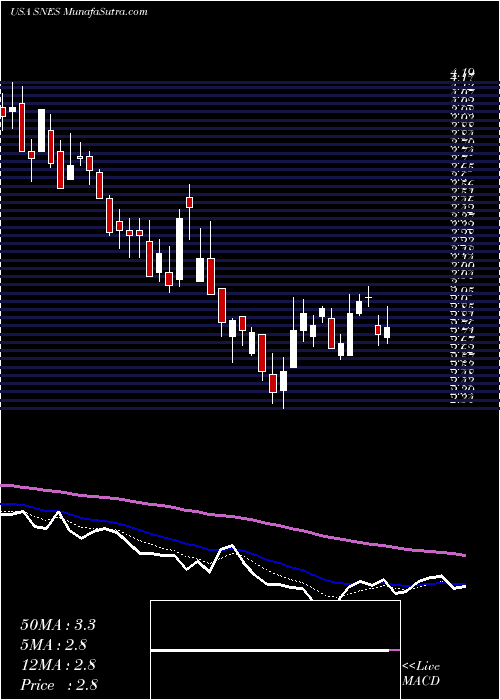This screenshot has height=700, width=500.
Task: Click the 4.19 top price axis value
Action: click(462, 72)
